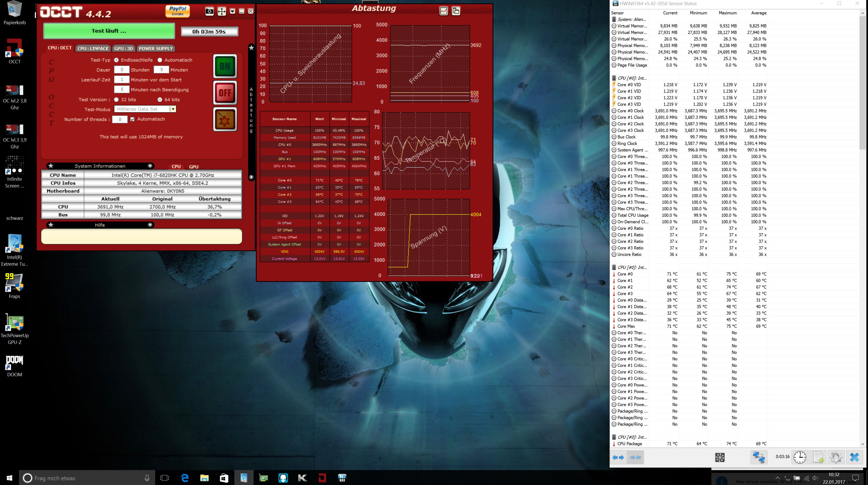Click the Dauer Stunden input field
868x485 pixels.
(x=122, y=70)
